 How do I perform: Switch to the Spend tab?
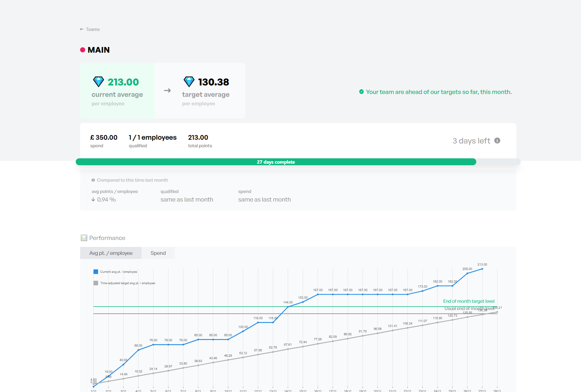[158, 253]
